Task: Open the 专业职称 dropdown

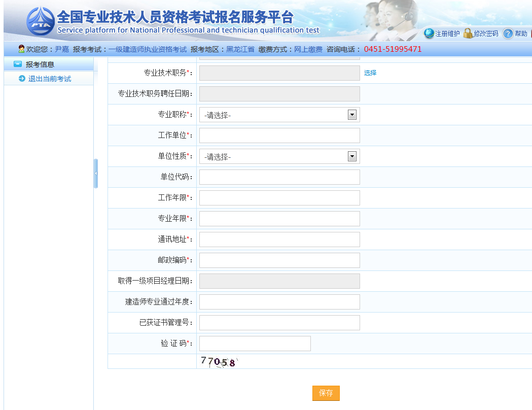Action: (279, 115)
